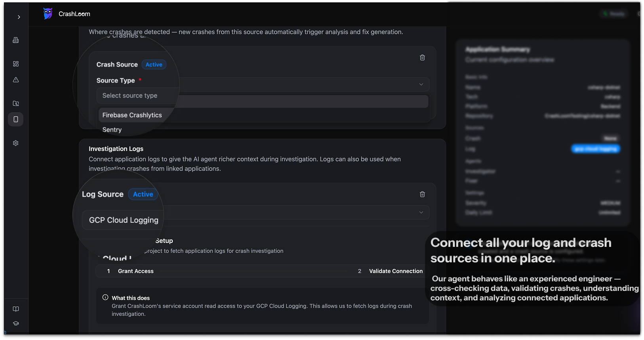Choose Sentry from source types
This screenshot has width=644, height=340.
(112, 130)
